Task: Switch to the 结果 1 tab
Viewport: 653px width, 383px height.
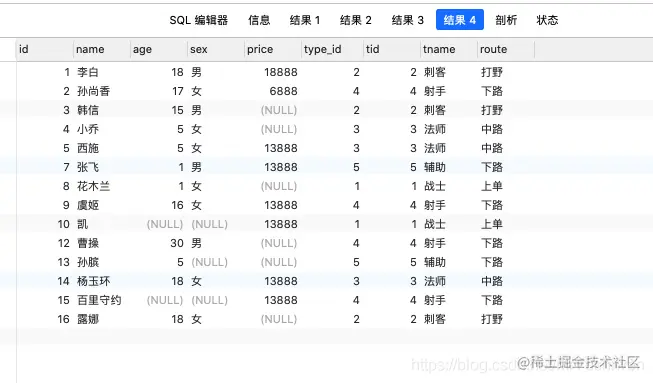Action: [x=305, y=20]
